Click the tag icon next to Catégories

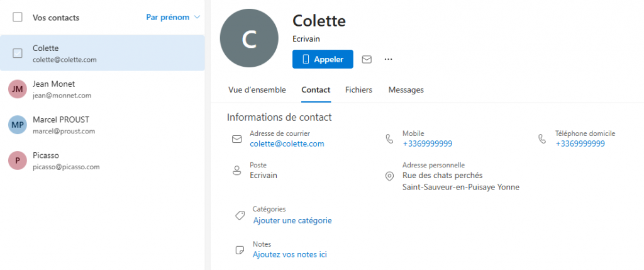point(239,215)
